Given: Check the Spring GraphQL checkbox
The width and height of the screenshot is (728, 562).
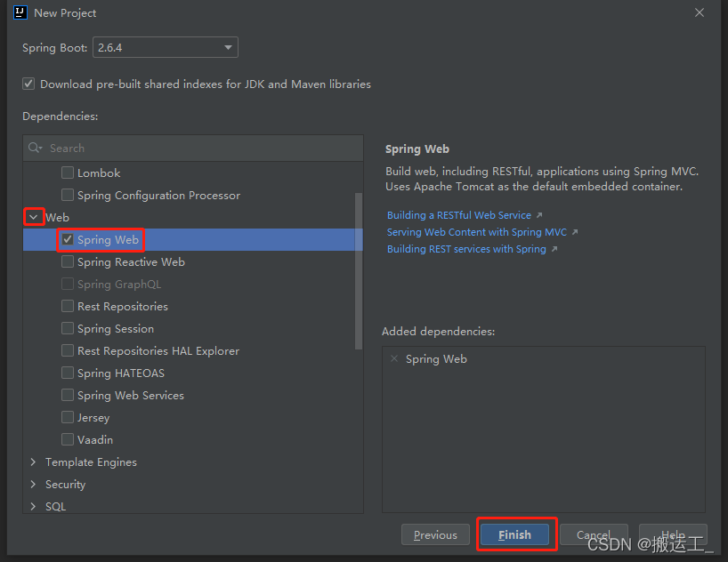Looking at the screenshot, I should pyautogui.click(x=68, y=284).
